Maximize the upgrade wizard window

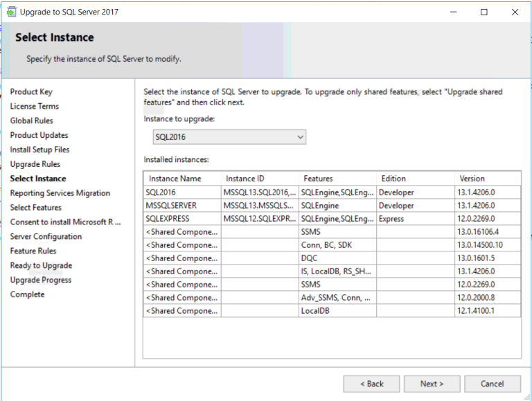(484, 12)
